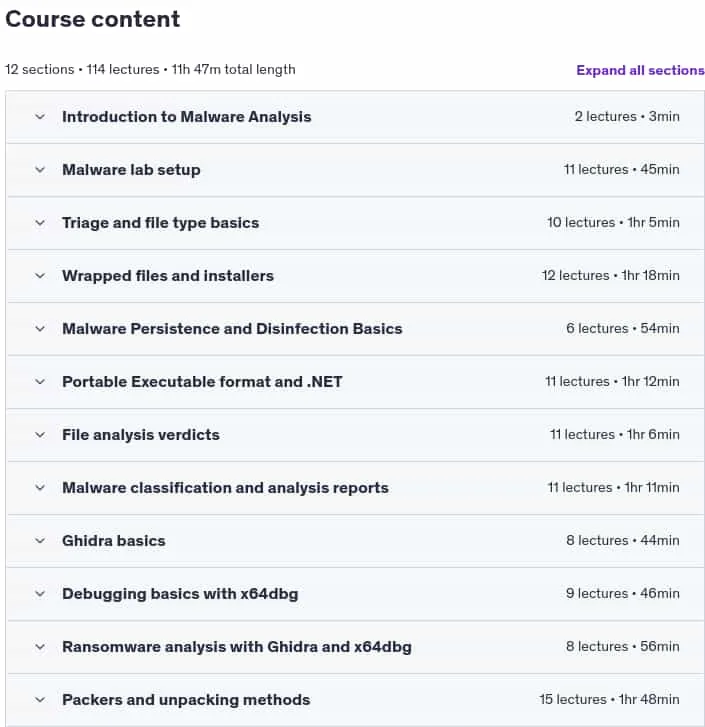The image size is (705, 727).
Task: Open Malware lab setup section title
Action: 131,170
